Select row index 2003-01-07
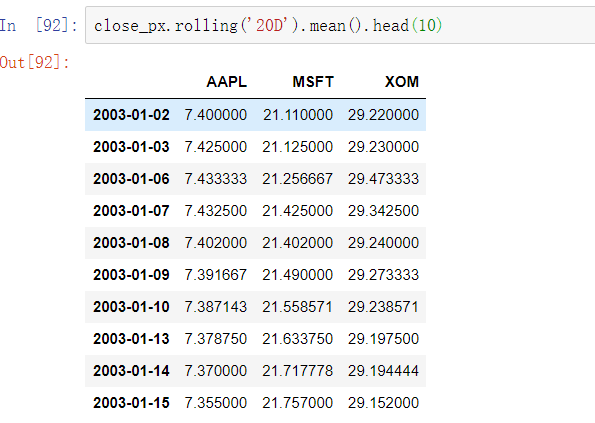 tap(131, 211)
